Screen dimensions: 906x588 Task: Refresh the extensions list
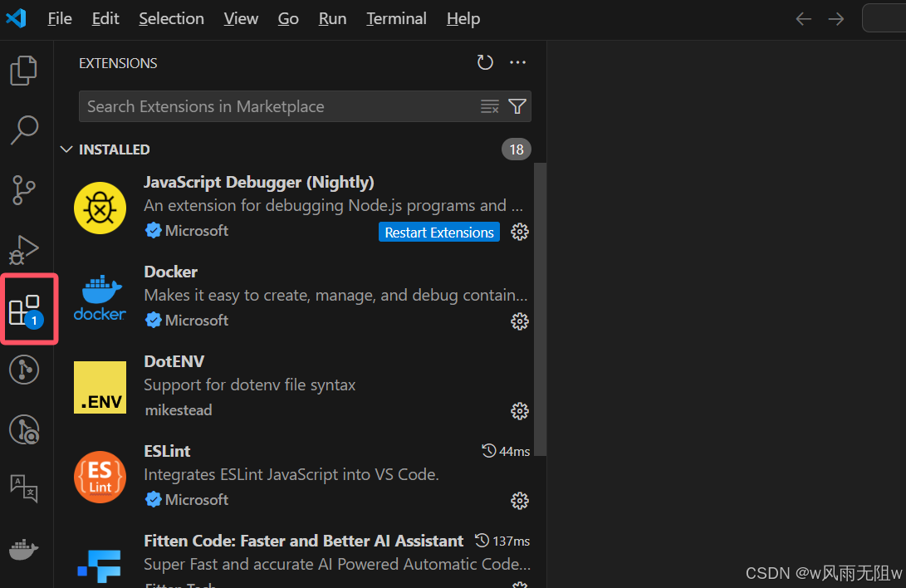(485, 62)
